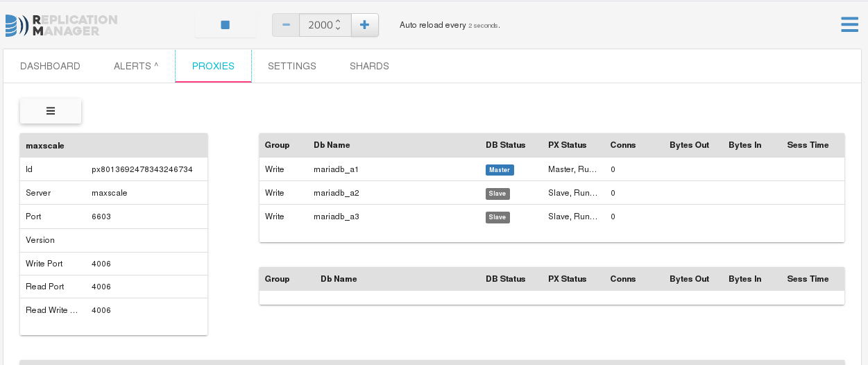Switch to the Dashboard tab
This screenshot has width=868, height=365.
pos(50,66)
